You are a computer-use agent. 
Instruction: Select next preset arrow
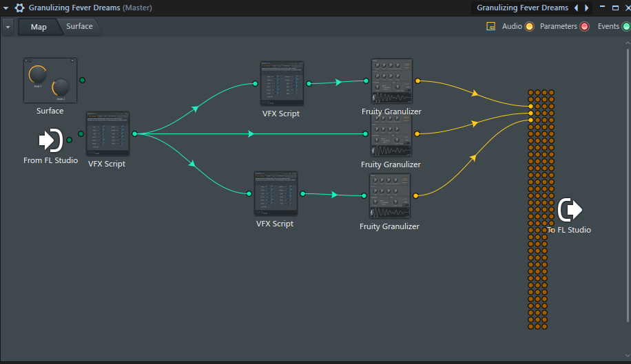tap(587, 8)
